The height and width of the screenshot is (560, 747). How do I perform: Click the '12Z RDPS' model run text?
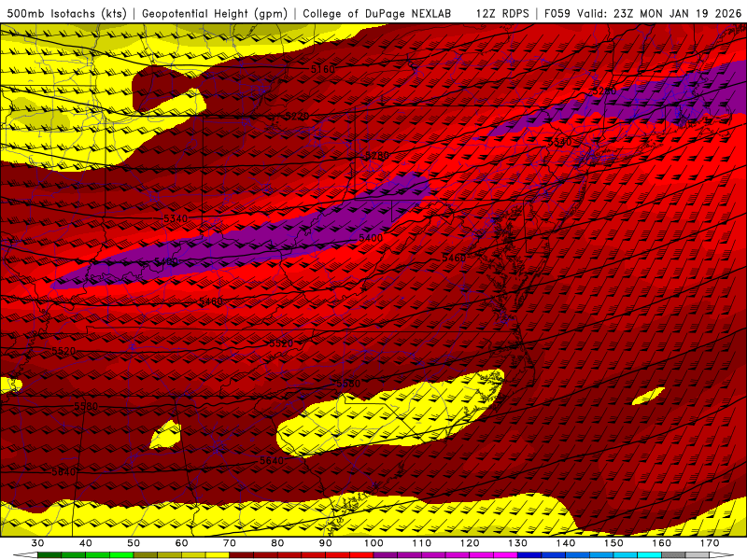click(x=502, y=13)
